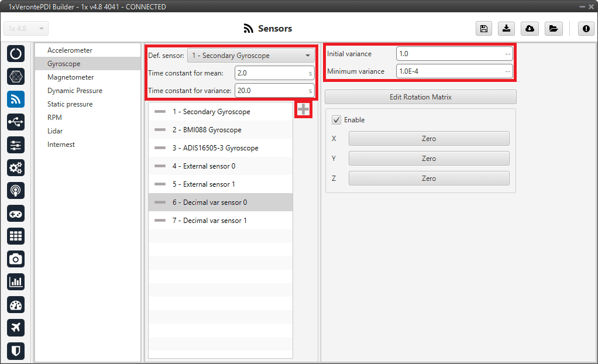Image resolution: width=598 pixels, height=364 pixels.
Task: Open the gears settings sidebar icon
Action: coord(16,167)
